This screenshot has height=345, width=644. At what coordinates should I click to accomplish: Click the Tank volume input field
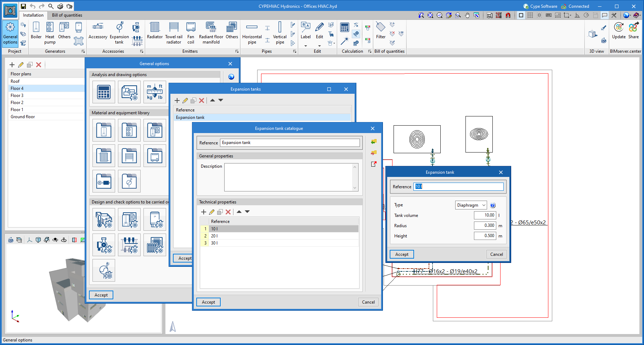tap(485, 215)
